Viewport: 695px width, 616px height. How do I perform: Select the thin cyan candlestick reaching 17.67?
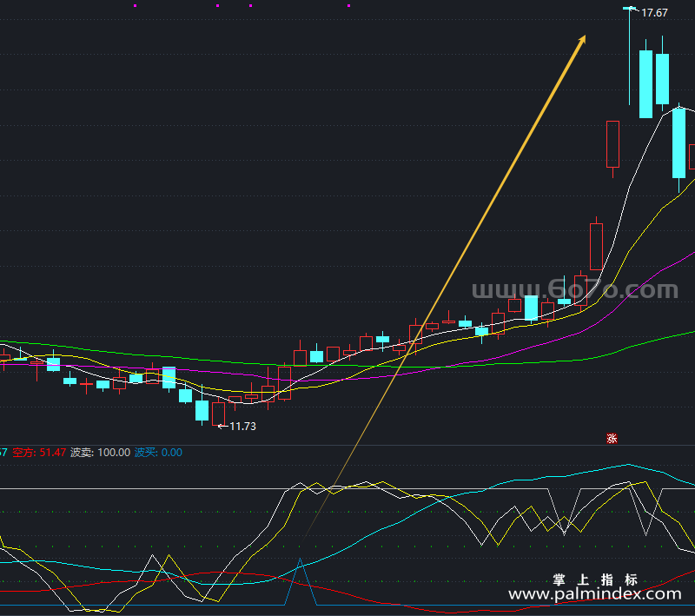point(629,56)
